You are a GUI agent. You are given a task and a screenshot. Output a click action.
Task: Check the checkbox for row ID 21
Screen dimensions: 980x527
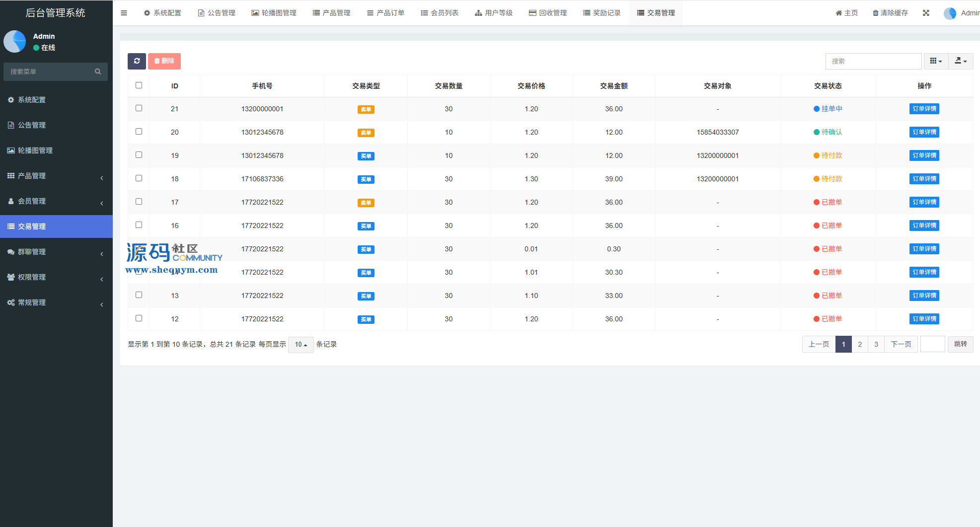(139, 108)
